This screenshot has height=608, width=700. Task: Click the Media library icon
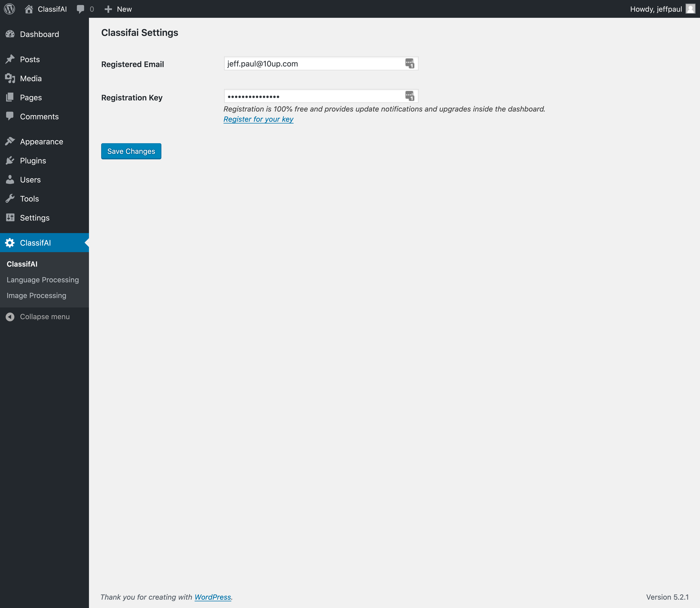point(10,78)
